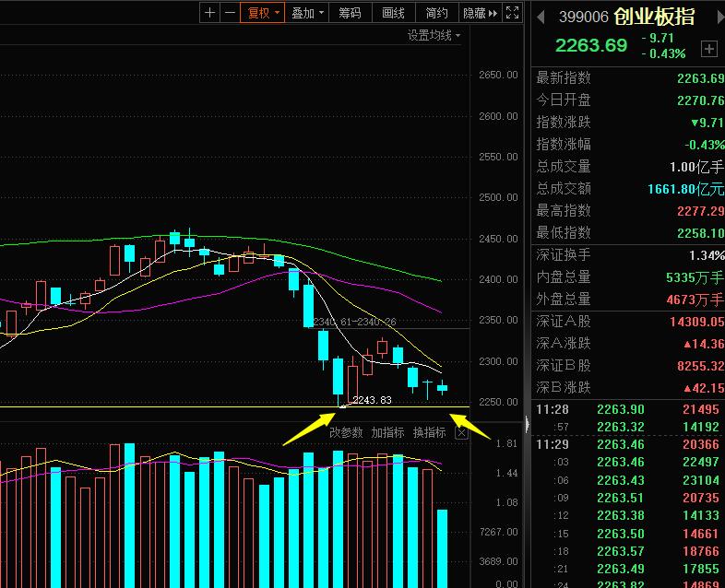The height and width of the screenshot is (588, 725).
Task: Toggle fullscreen chart view icon
Action: [512, 13]
